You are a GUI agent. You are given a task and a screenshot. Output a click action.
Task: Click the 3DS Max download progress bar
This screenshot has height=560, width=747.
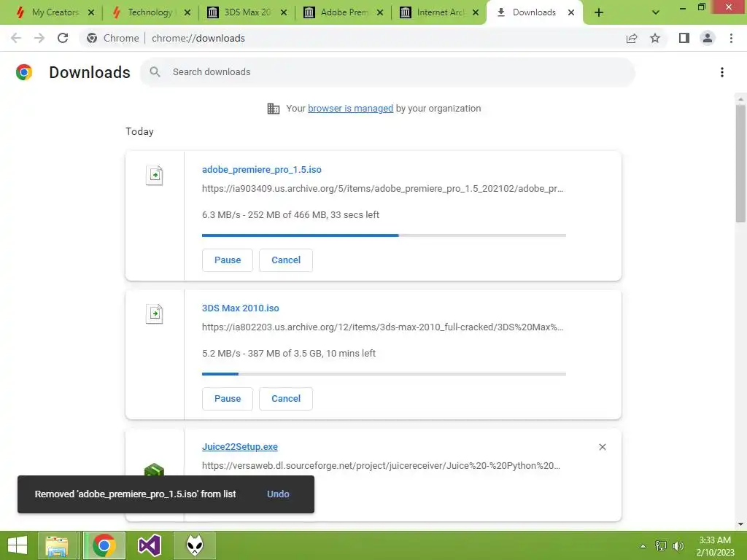[384, 374]
